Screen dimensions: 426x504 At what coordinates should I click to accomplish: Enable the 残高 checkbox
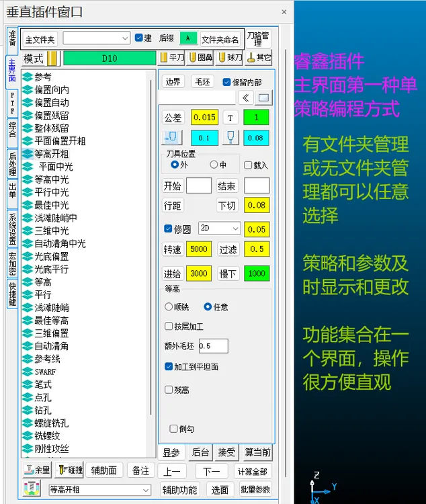click(x=169, y=390)
